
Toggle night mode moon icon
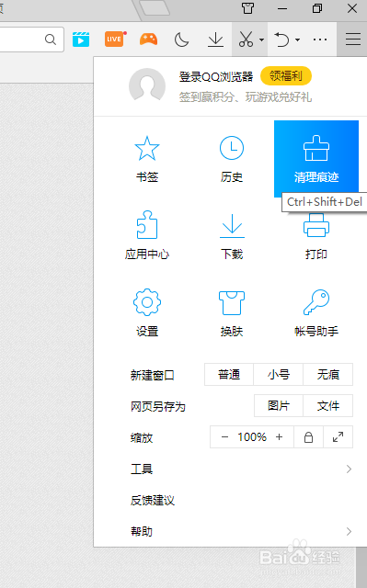[182, 39]
